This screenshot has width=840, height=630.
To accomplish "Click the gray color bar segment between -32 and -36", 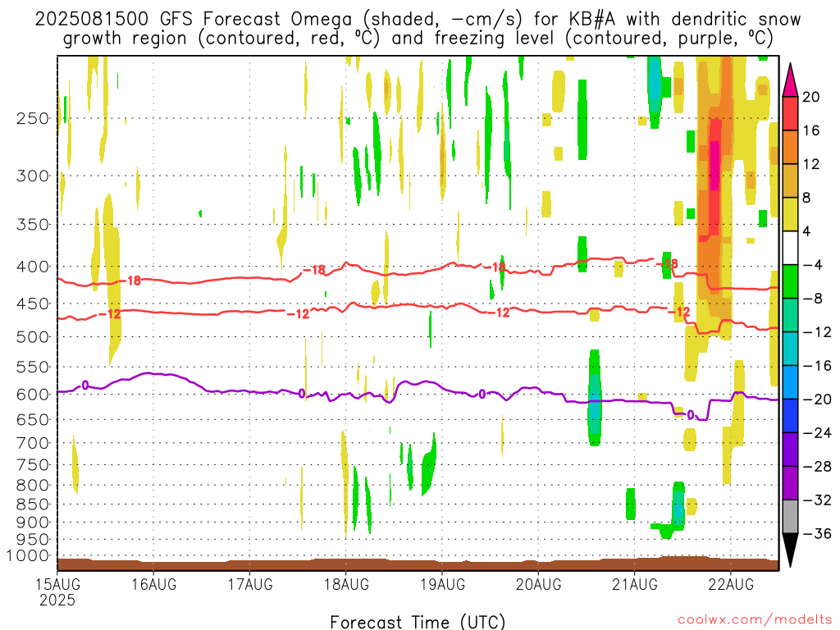I will coord(790,517).
